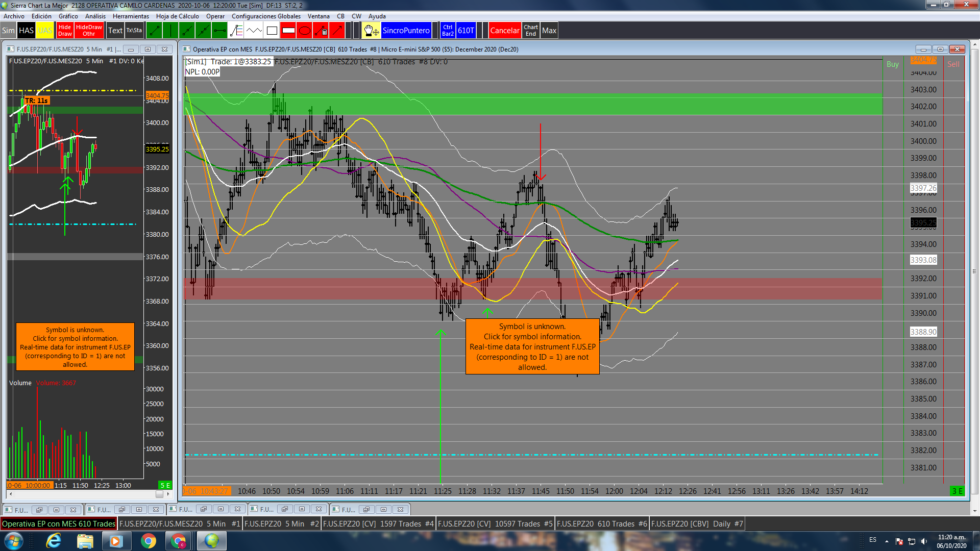Toggle the Sim trading mode button
Image resolution: width=980 pixels, height=551 pixels.
point(8,31)
